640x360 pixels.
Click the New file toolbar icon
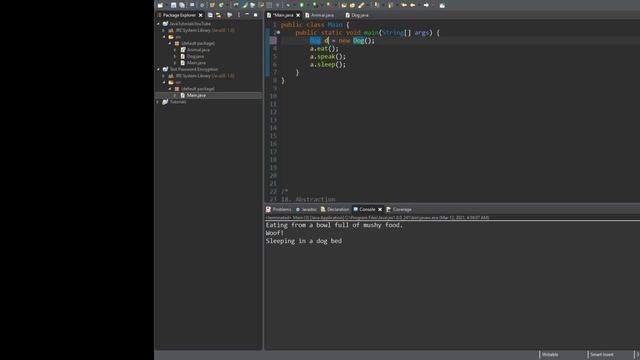pyautogui.click(x=160, y=5)
